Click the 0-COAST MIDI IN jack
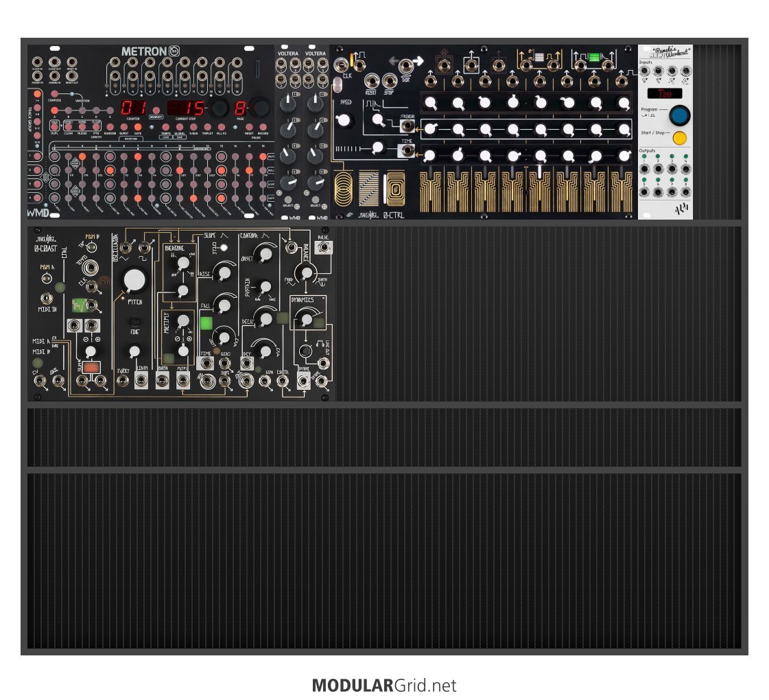Viewport: 769px width, 700px height. pyautogui.click(x=47, y=299)
